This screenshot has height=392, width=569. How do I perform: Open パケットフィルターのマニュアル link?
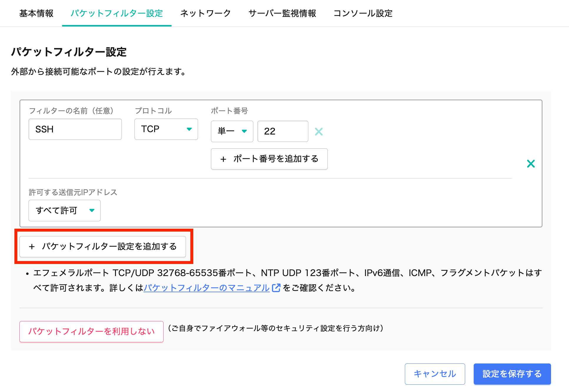pyautogui.click(x=206, y=288)
